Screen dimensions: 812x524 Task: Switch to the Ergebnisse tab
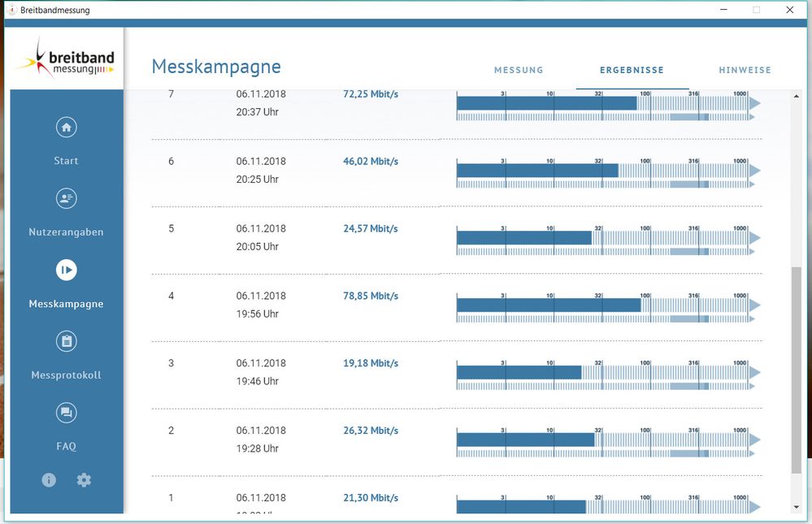[x=632, y=70]
